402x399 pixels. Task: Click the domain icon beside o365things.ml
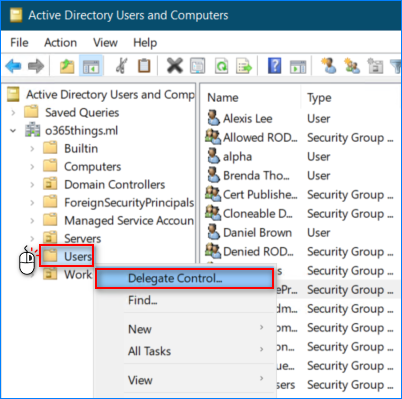pos(33,130)
